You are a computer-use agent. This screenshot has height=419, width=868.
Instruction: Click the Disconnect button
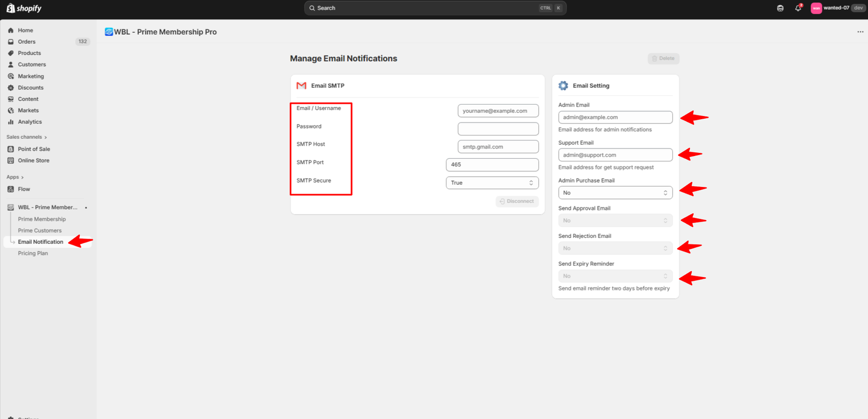click(517, 201)
